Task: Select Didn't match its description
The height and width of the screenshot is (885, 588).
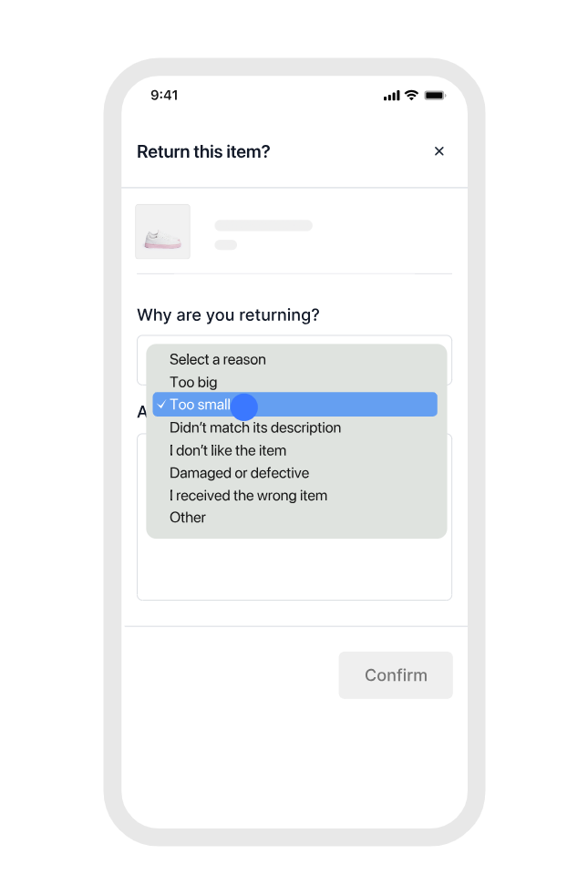Action: tap(255, 427)
